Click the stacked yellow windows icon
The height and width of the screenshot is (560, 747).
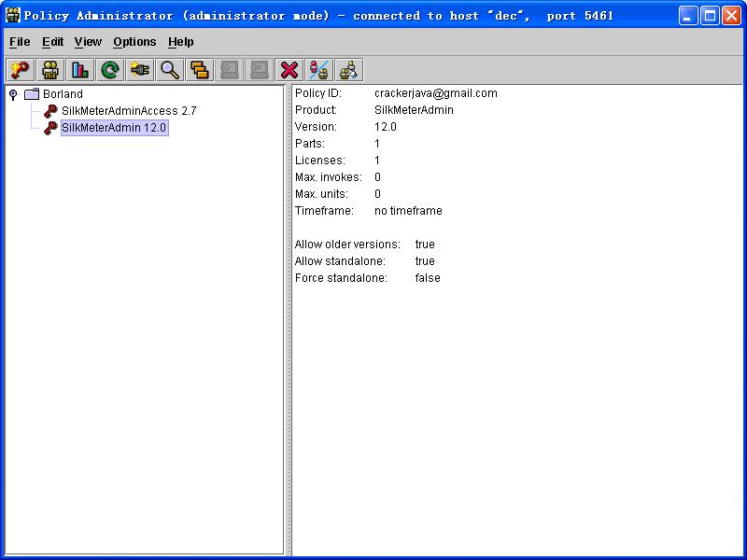(200, 70)
